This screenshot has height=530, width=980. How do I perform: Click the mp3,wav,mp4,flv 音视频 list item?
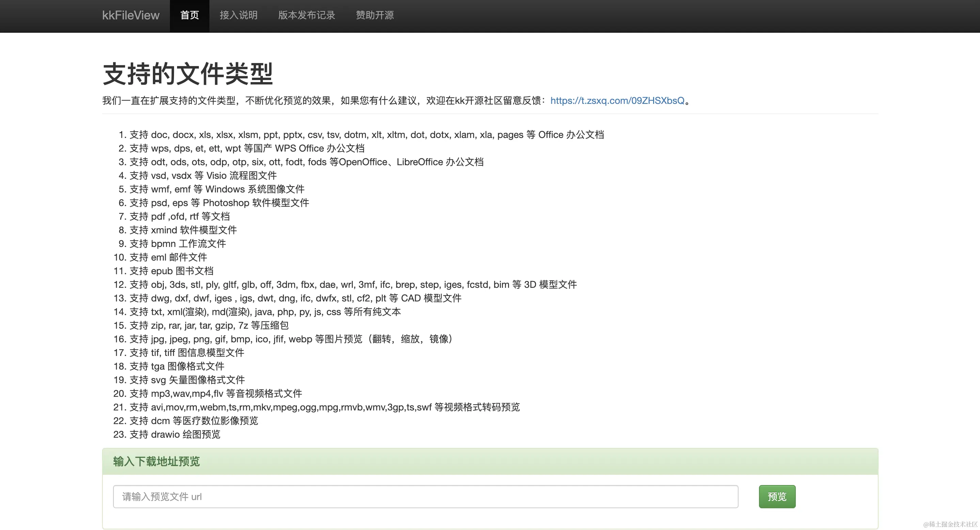coord(216,394)
